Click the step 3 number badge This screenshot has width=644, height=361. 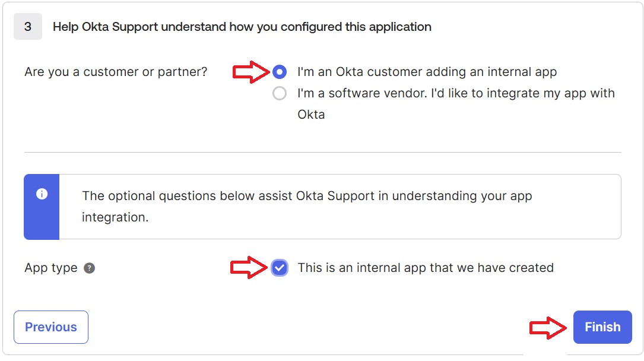(x=28, y=27)
